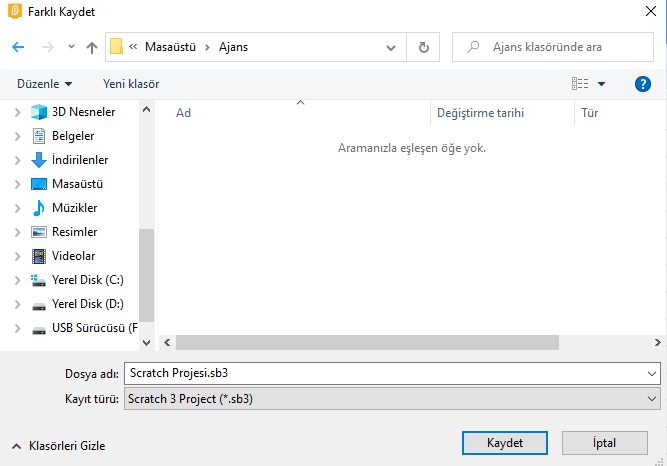This screenshot has height=466, width=667.
Task: Open help with the question mark icon
Action: point(643,84)
